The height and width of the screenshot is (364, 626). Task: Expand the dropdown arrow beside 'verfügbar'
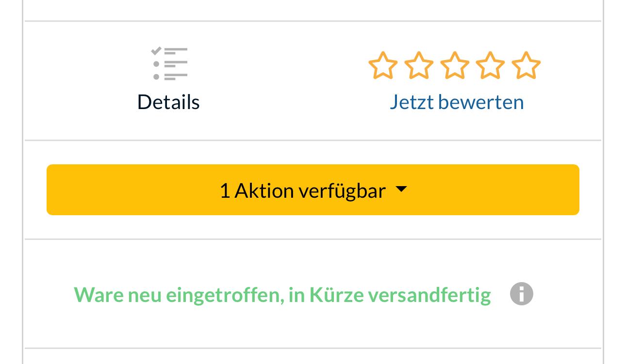click(401, 190)
